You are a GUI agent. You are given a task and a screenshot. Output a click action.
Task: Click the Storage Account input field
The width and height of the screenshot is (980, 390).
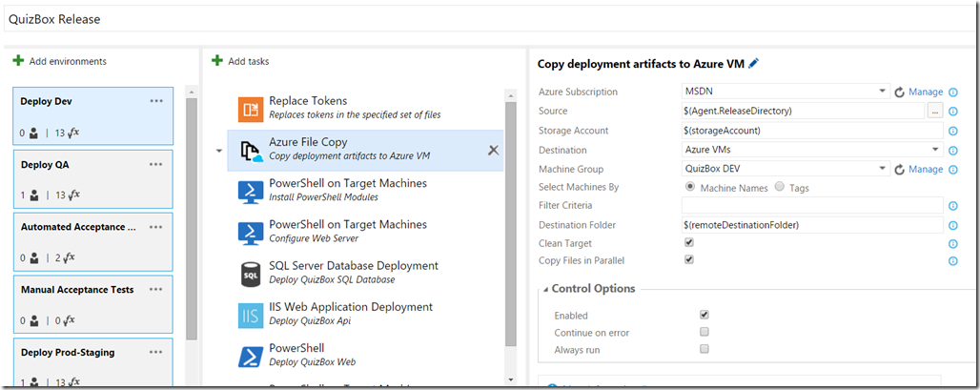click(812, 131)
